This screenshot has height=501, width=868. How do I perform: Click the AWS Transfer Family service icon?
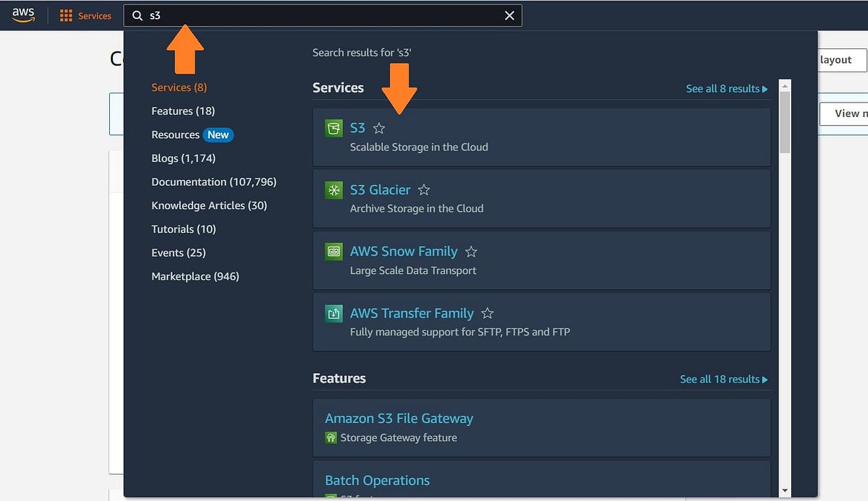point(333,313)
